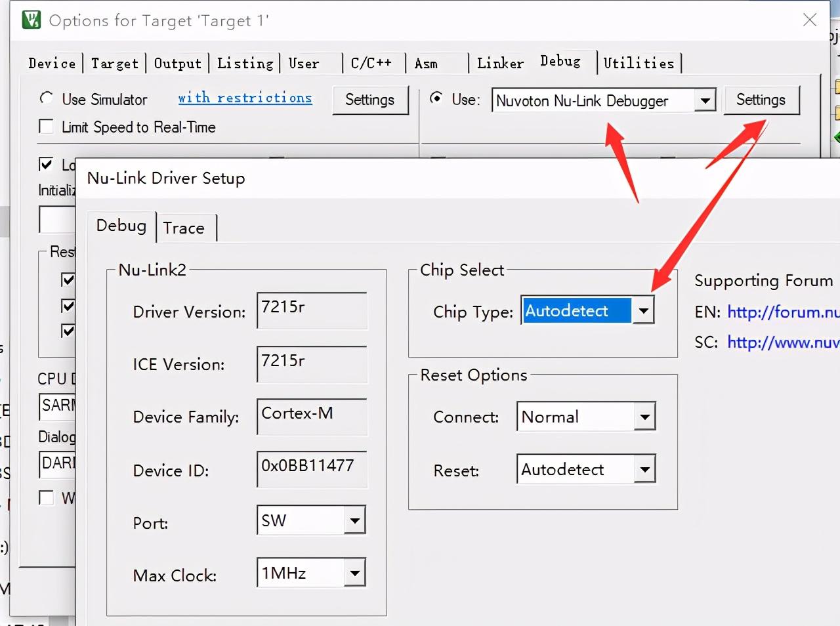Close the Options for Target dialog
The height and width of the screenshot is (626, 840).
point(810,20)
